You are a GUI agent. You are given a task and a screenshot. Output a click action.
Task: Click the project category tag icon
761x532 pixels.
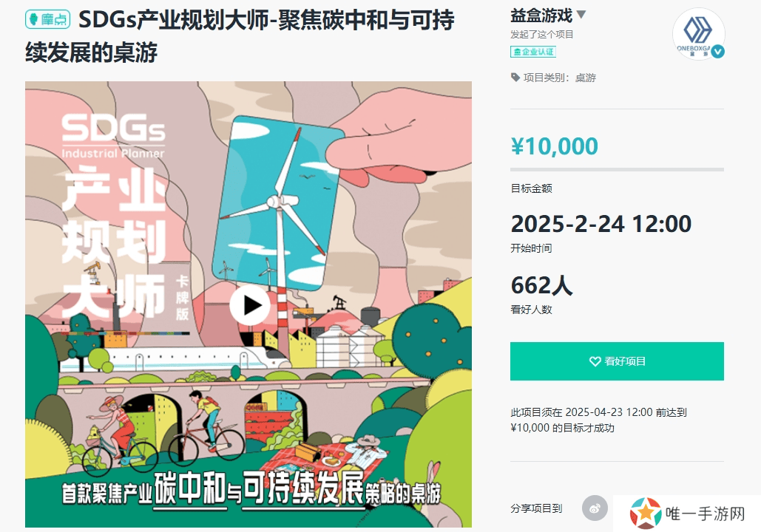point(515,77)
